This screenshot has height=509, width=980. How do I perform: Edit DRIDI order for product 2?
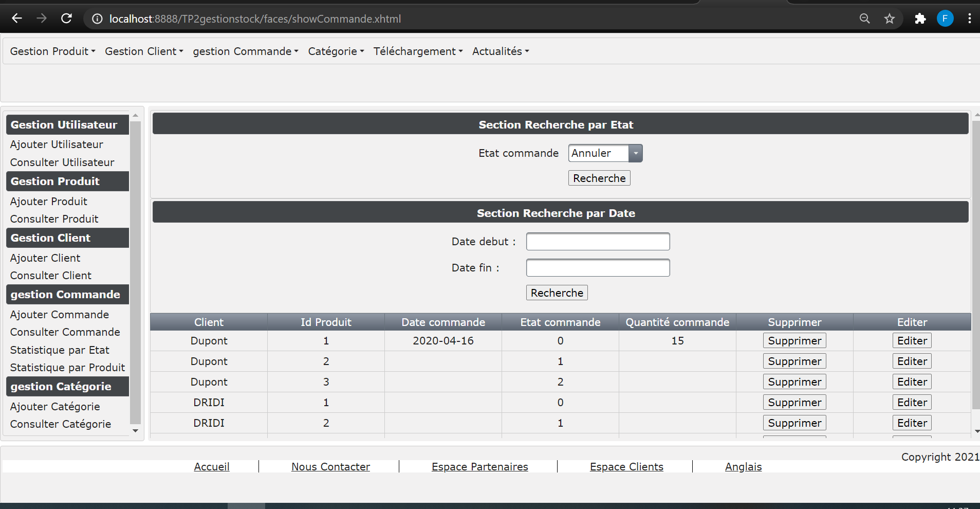pyautogui.click(x=912, y=423)
